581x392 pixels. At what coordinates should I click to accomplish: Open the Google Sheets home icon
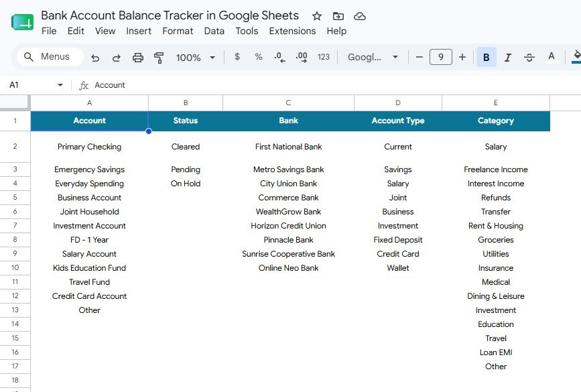tap(23, 22)
